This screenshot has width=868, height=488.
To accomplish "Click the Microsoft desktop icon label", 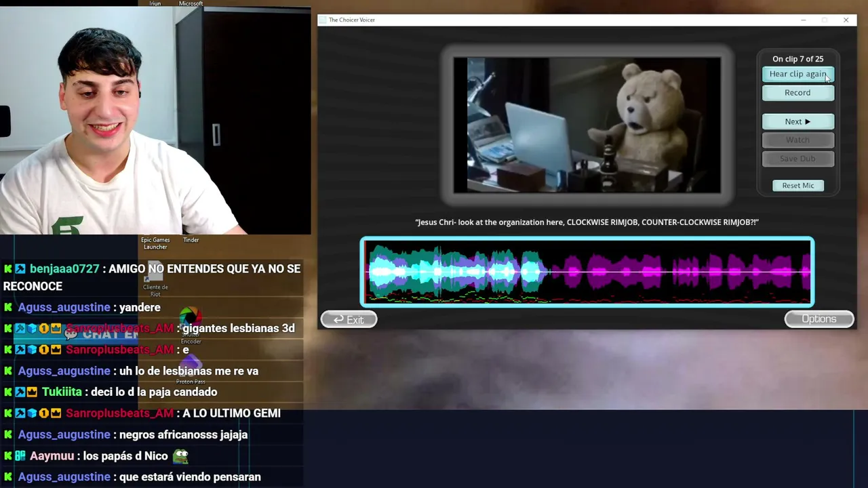I will point(191,4).
